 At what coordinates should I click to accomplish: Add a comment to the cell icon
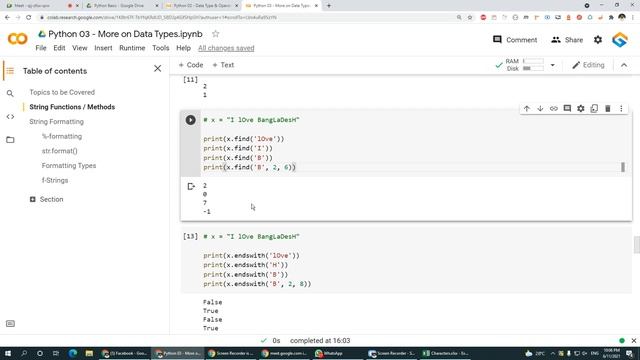tap(567, 109)
